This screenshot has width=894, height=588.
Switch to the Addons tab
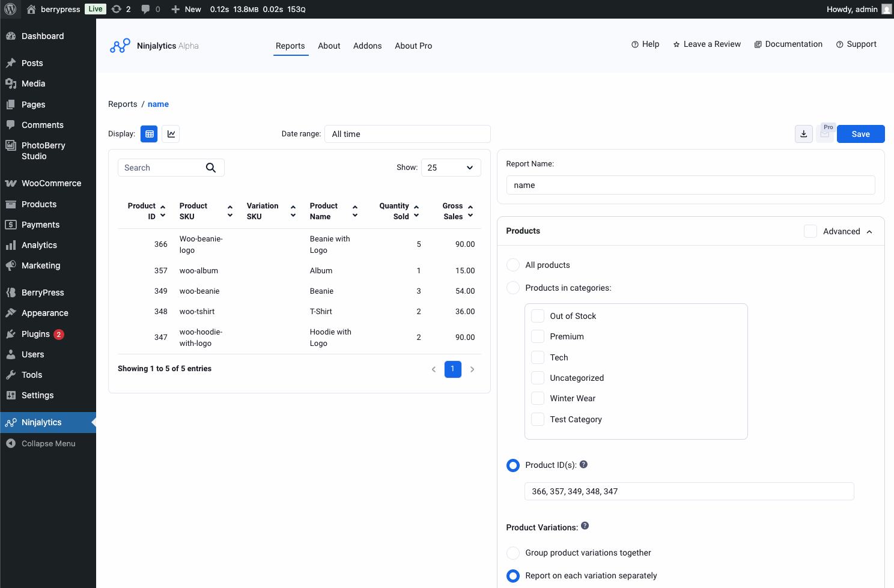coord(367,46)
